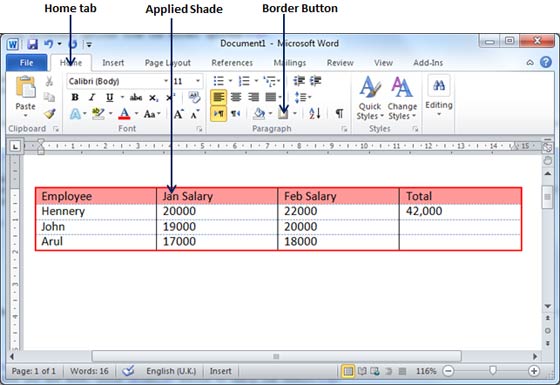The image size is (560, 385).
Task: Click the zoom in plus button
Action: 534,371
